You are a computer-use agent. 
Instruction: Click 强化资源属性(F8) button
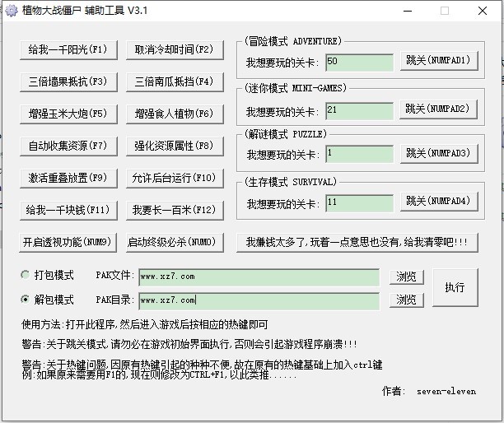coord(175,146)
